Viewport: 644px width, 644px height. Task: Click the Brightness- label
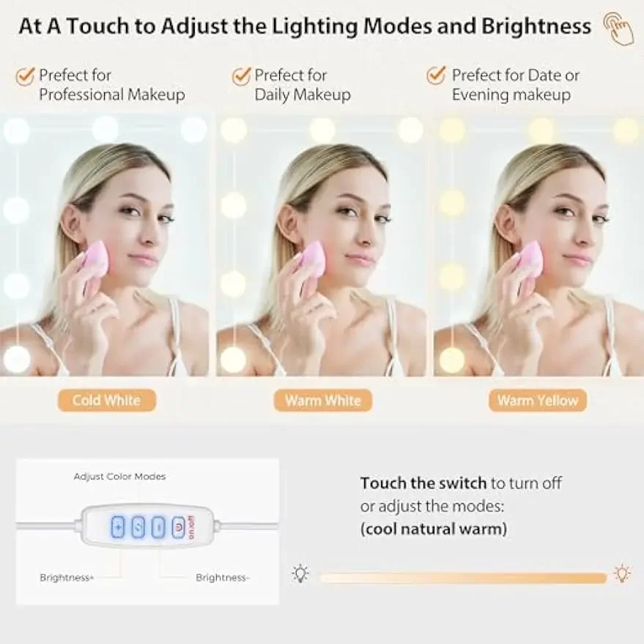(x=223, y=577)
